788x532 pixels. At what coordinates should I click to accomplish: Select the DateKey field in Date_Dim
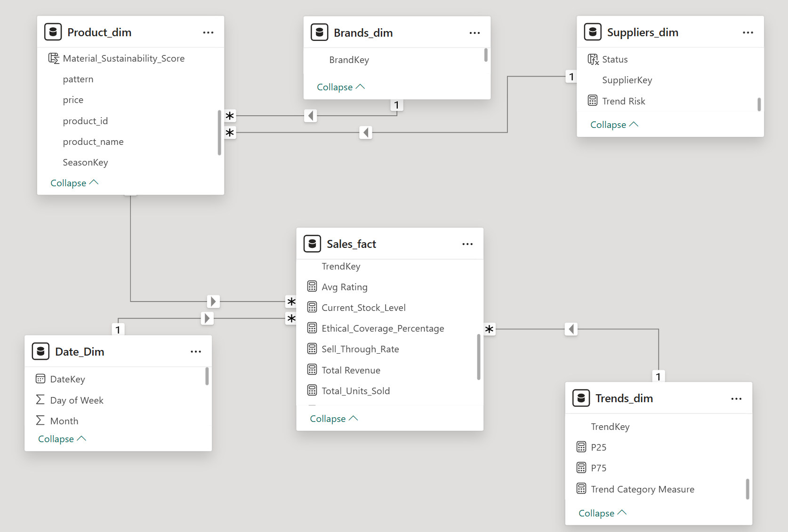(x=67, y=379)
